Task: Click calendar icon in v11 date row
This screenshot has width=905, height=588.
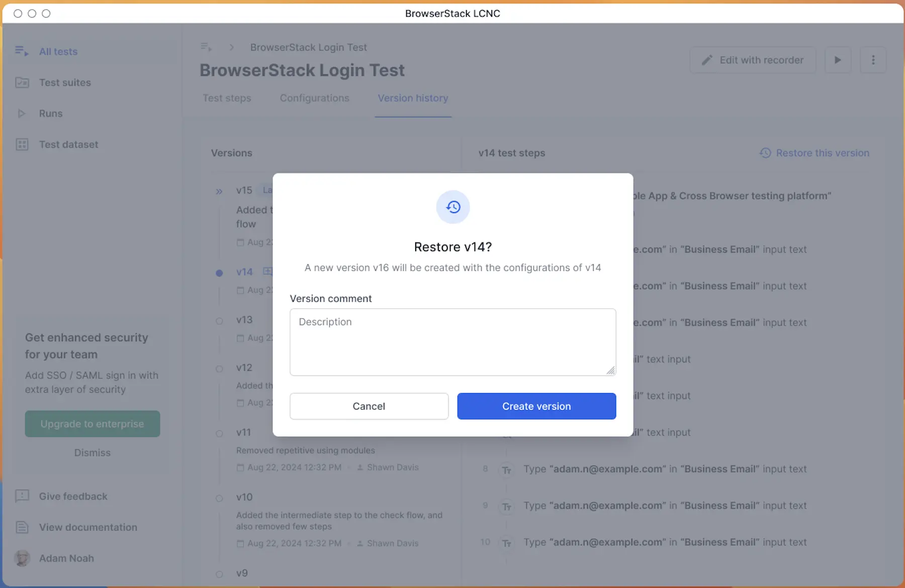Action: 240,467
